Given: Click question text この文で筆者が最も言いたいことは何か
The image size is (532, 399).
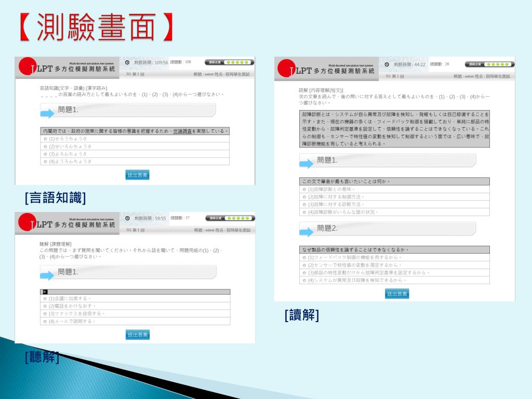Looking at the screenshot, I should [x=395, y=181].
